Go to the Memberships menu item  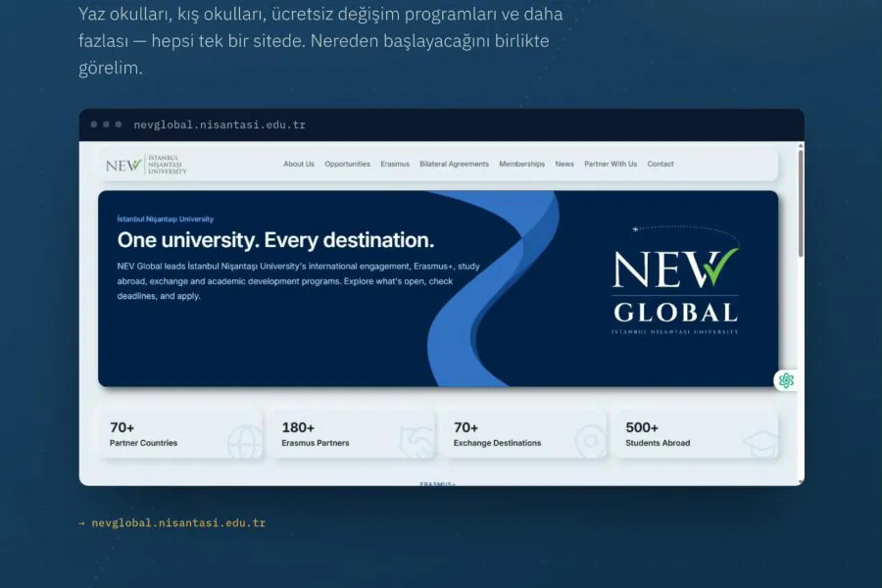pyautogui.click(x=522, y=164)
